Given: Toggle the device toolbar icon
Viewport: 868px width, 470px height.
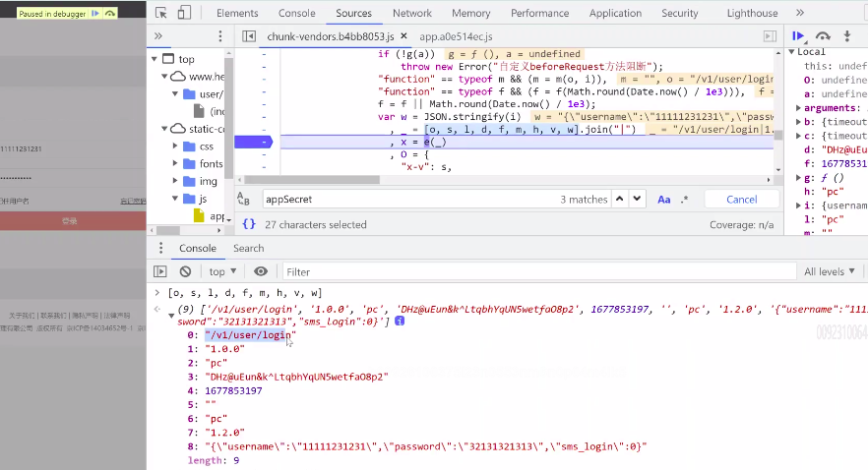Looking at the screenshot, I should [184, 13].
